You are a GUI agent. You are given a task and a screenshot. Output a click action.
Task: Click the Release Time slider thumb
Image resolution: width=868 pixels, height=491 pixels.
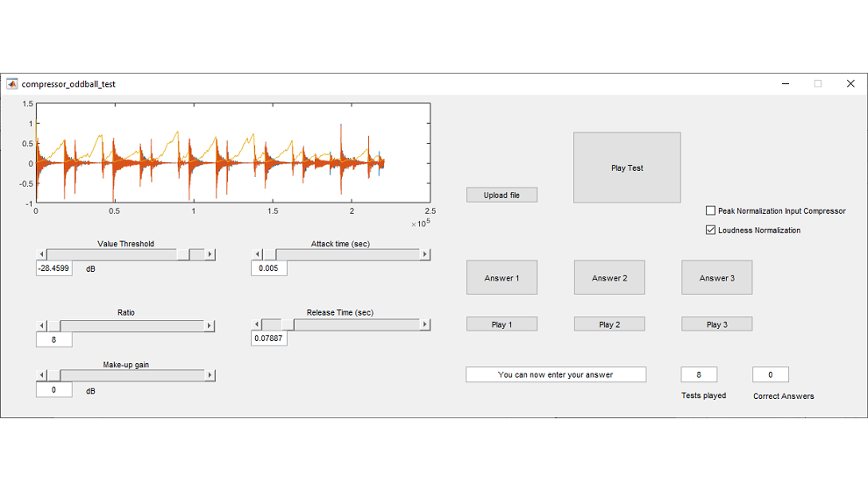[288, 324]
